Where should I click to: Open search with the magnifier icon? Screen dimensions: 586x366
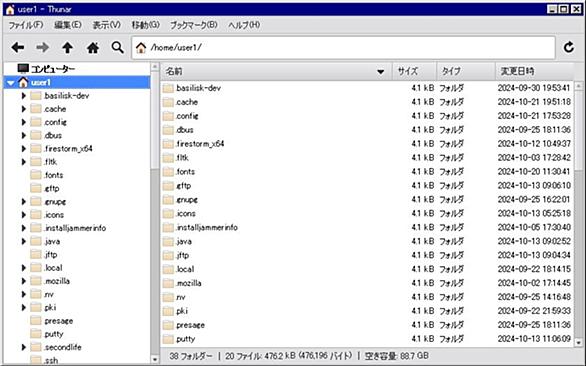tap(118, 47)
